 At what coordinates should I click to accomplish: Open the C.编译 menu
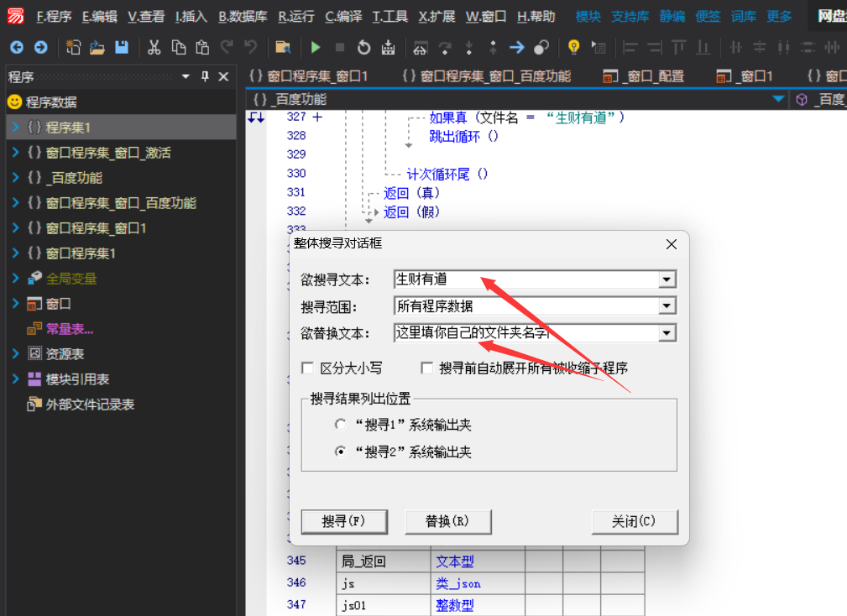[x=342, y=17]
